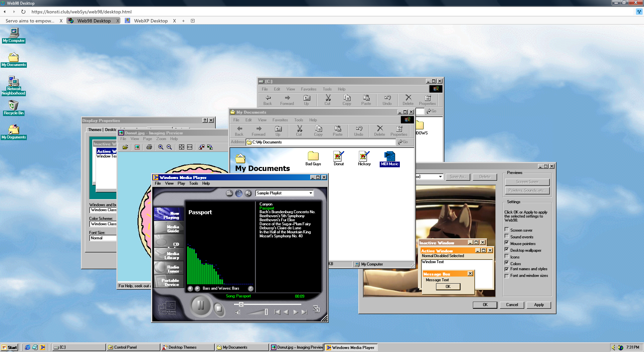Click Cancel in Desktop Themes

click(512, 305)
